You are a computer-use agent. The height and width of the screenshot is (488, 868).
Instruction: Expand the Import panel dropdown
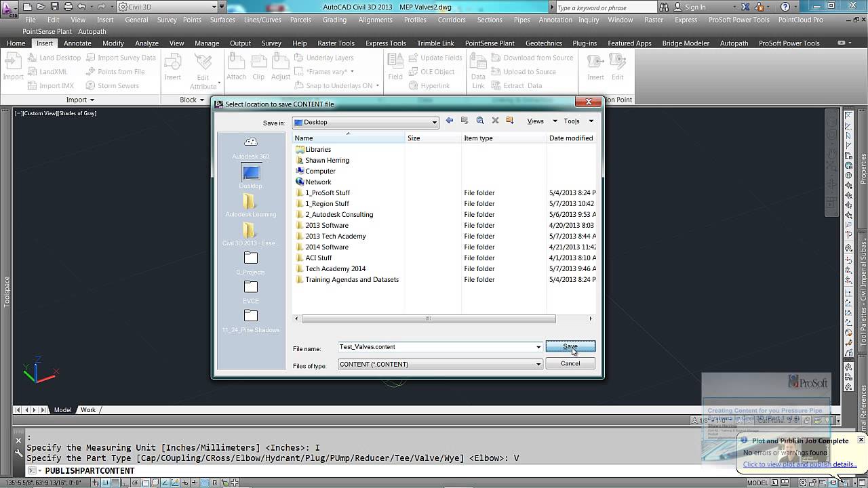pos(80,100)
